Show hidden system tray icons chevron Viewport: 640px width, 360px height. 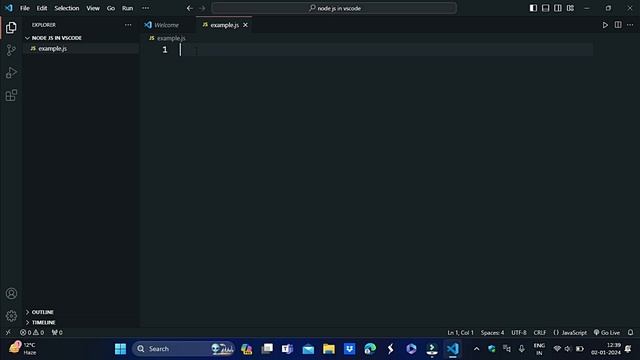point(476,349)
